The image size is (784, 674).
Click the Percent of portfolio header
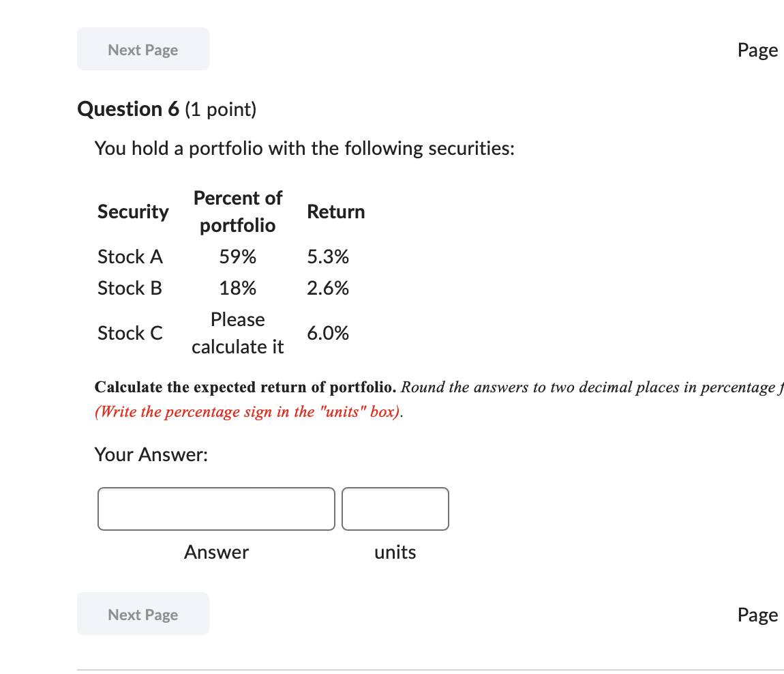(237, 211)
